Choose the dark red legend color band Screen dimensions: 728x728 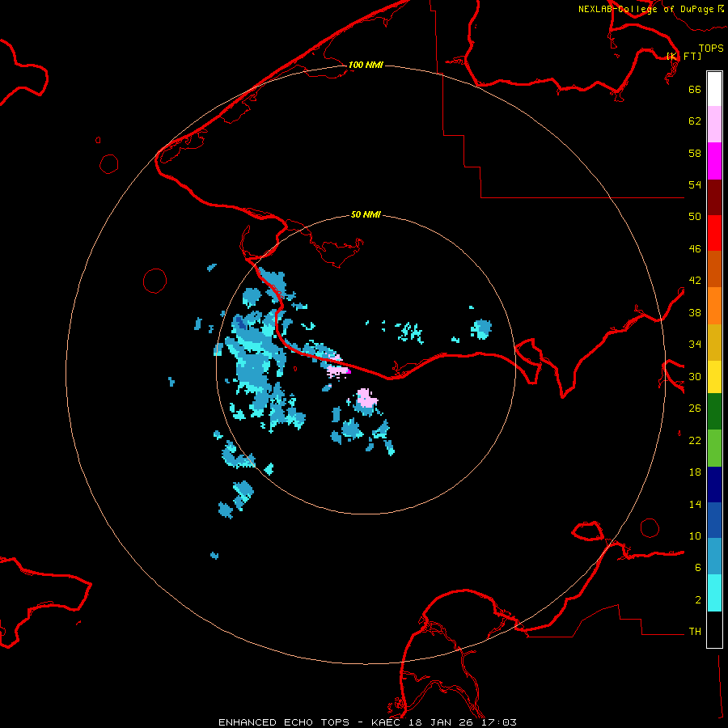point(714,197)
